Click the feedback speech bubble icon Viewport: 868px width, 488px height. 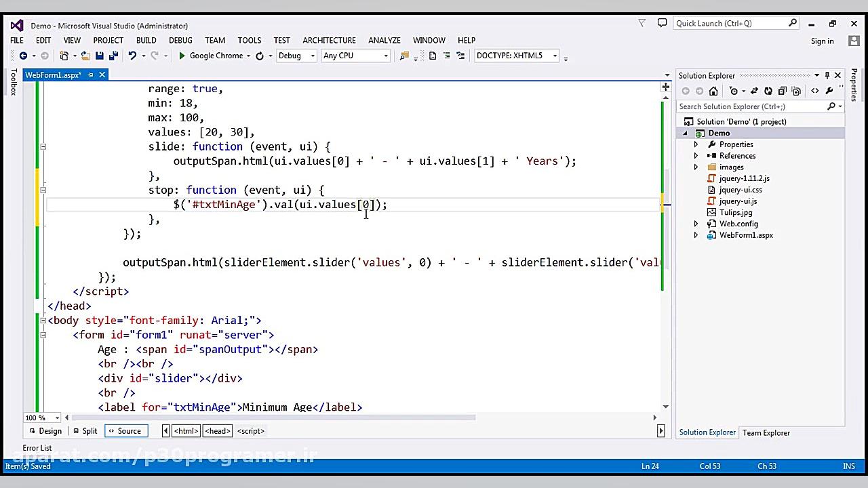click(662, 23)
